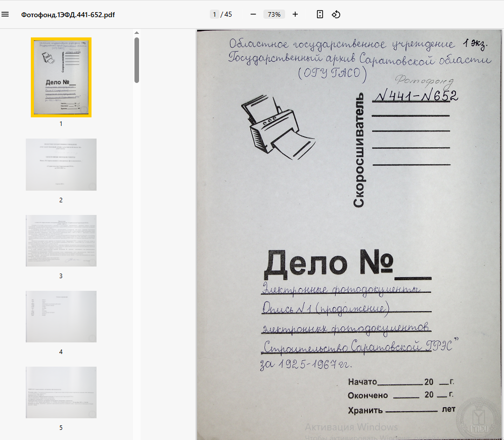Screen dimensions: 504x440
Task: Jump to the page 3 thumbnail
Action: click(x=61, y=241)
